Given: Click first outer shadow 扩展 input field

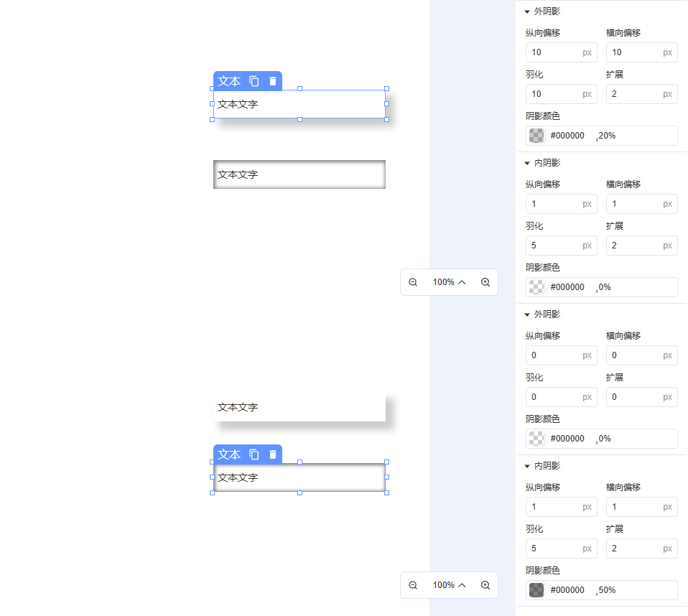Looking at the screenshot, I should [633, 94].
